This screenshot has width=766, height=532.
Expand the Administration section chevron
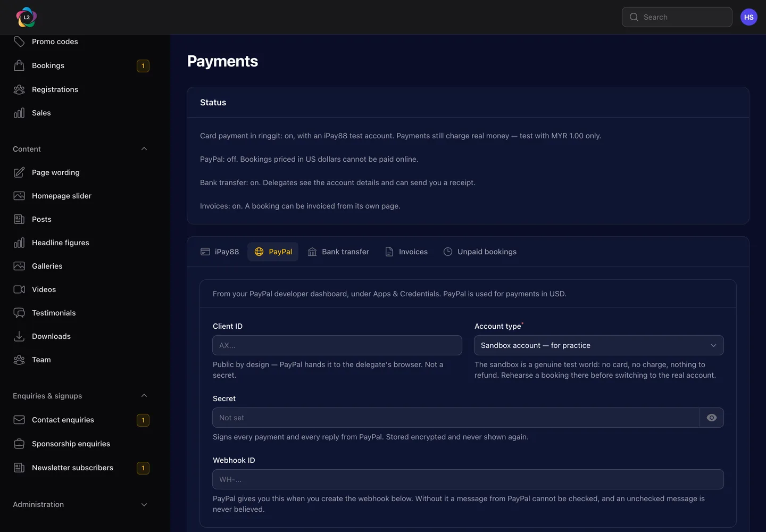pos(144,504)
